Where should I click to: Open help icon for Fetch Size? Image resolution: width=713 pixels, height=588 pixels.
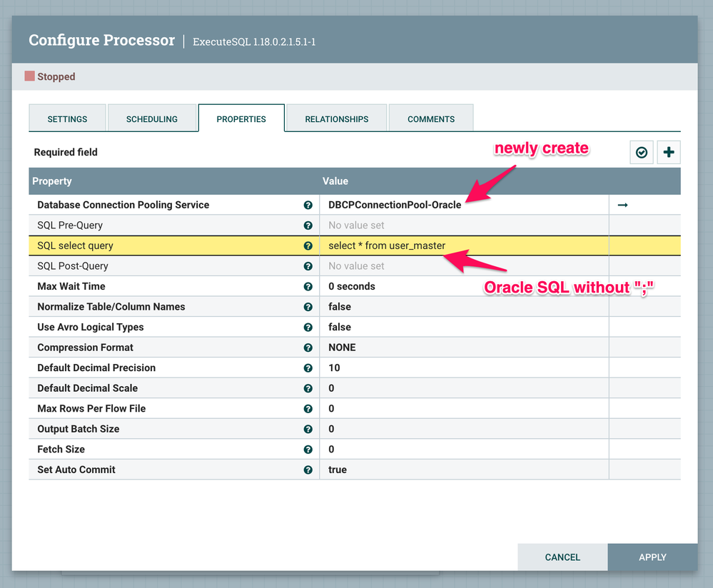tap(308, 450)
